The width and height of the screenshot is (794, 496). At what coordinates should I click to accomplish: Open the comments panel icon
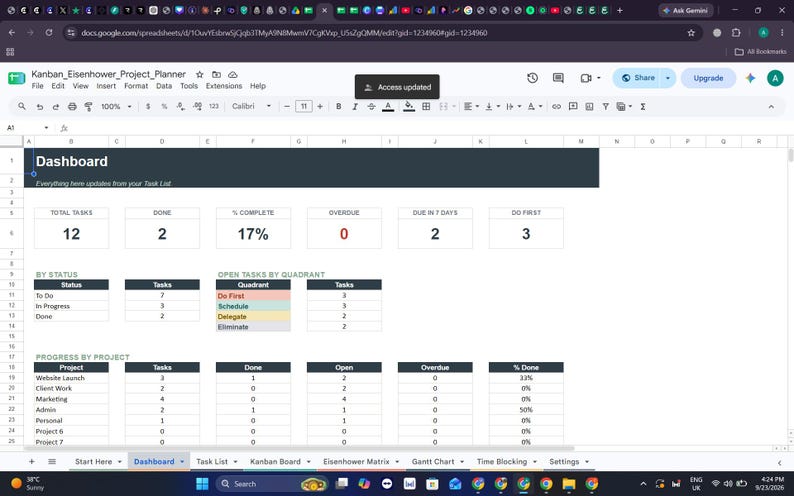[x=558, y=78]
